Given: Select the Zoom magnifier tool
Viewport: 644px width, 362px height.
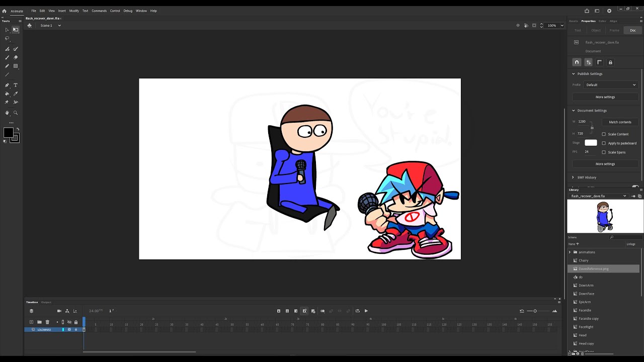Looking at the screenshot, I should pos(16,113).
